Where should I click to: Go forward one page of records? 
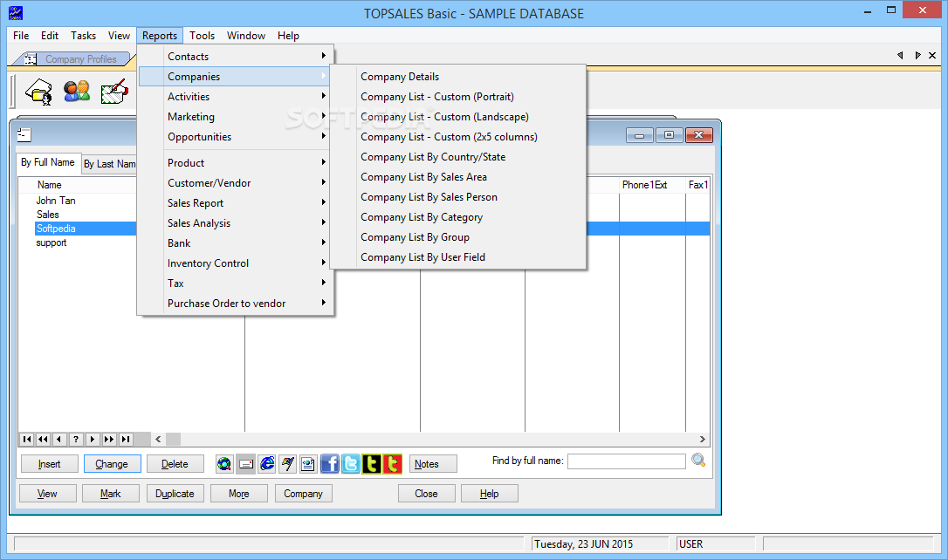coord(109,439)
